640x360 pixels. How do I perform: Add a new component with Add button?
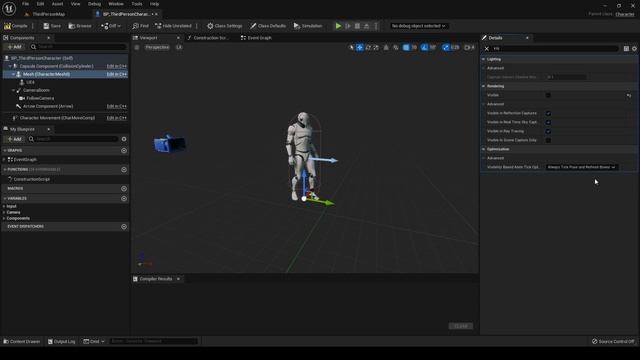(x=14, y=47)
